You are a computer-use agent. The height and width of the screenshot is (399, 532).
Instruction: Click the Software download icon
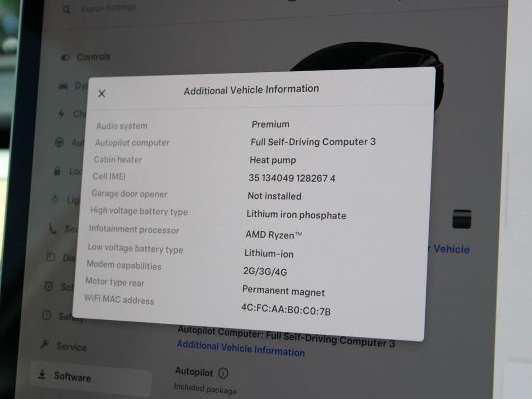(42, 374)
